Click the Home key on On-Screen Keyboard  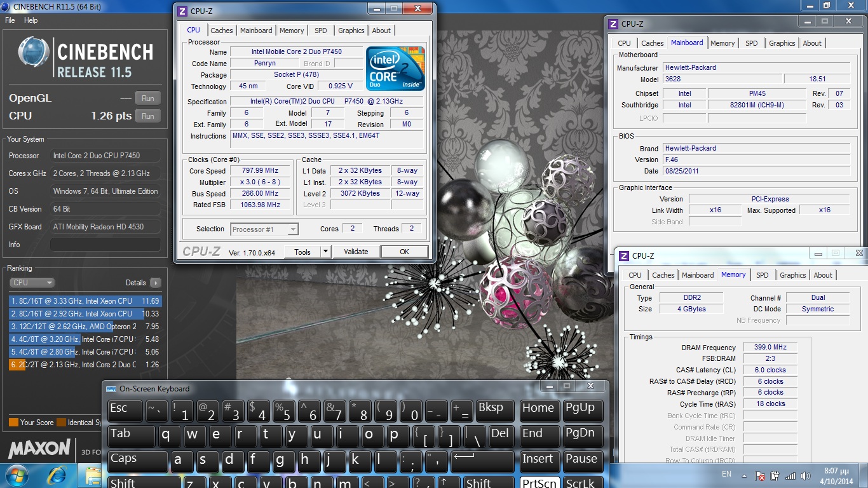coord(539,410)
